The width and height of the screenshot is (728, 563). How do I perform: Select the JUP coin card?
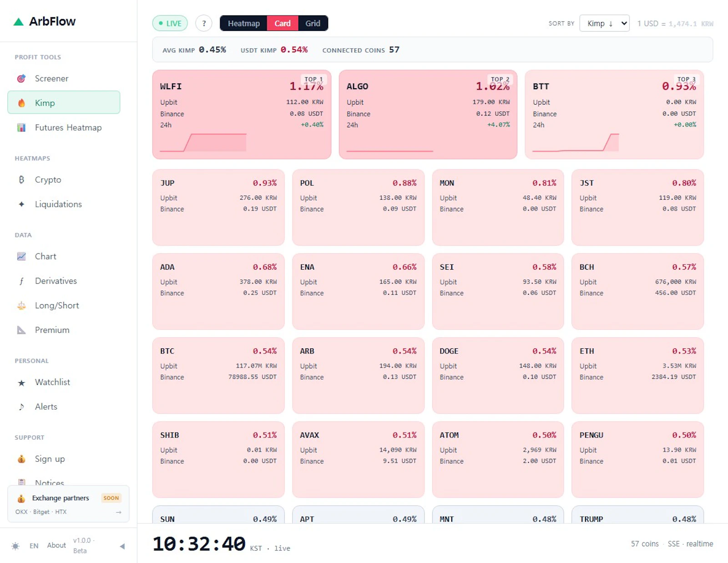218,207
